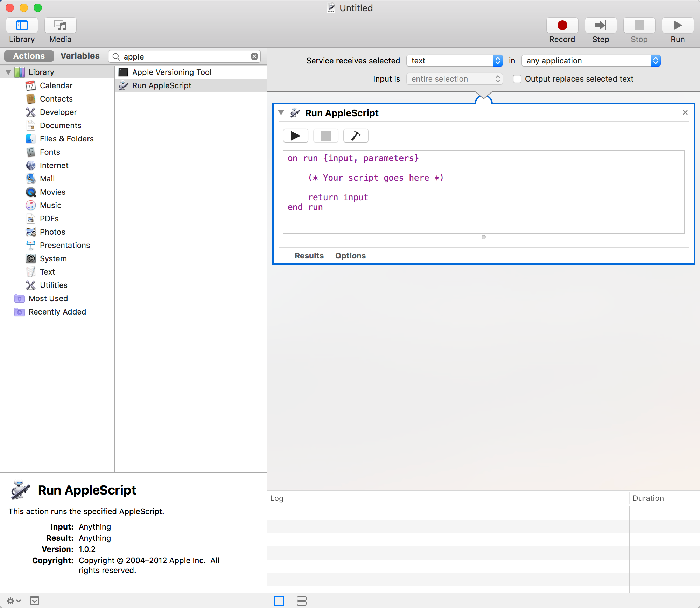The image size is (700, 608).
Task: Select the Calendar category
Action: coord(56,85)
